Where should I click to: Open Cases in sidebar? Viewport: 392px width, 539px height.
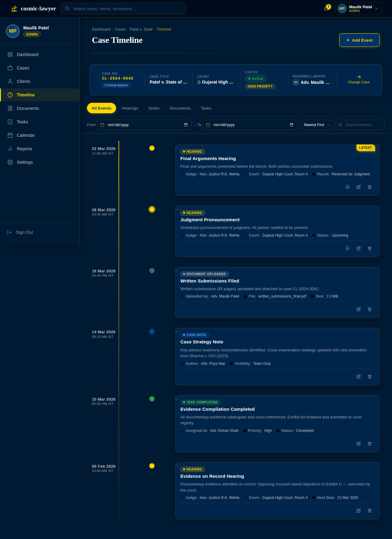40,68
